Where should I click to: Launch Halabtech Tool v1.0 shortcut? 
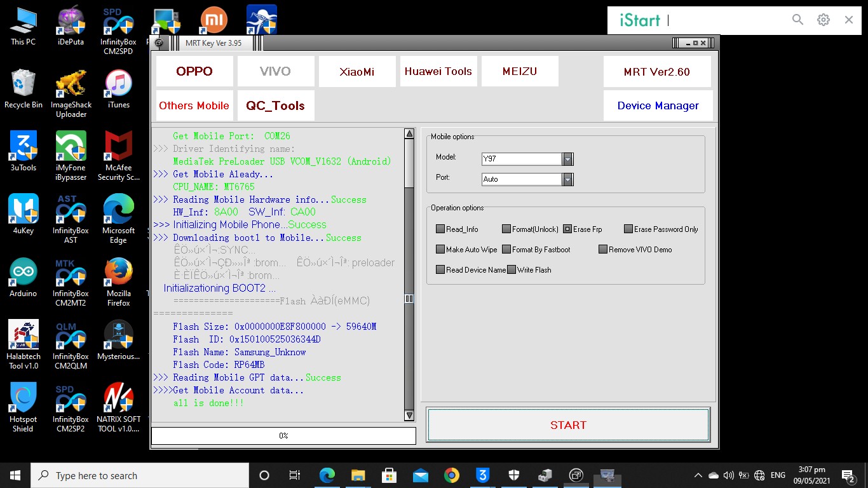(24, 345)
